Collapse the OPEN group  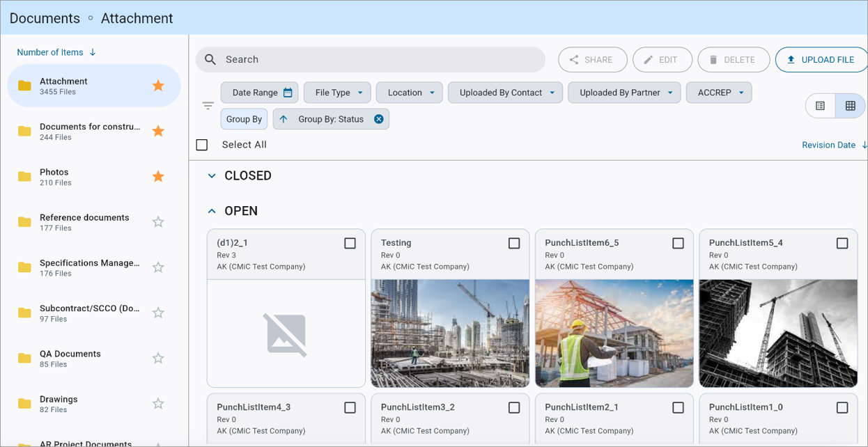[212, 211]
